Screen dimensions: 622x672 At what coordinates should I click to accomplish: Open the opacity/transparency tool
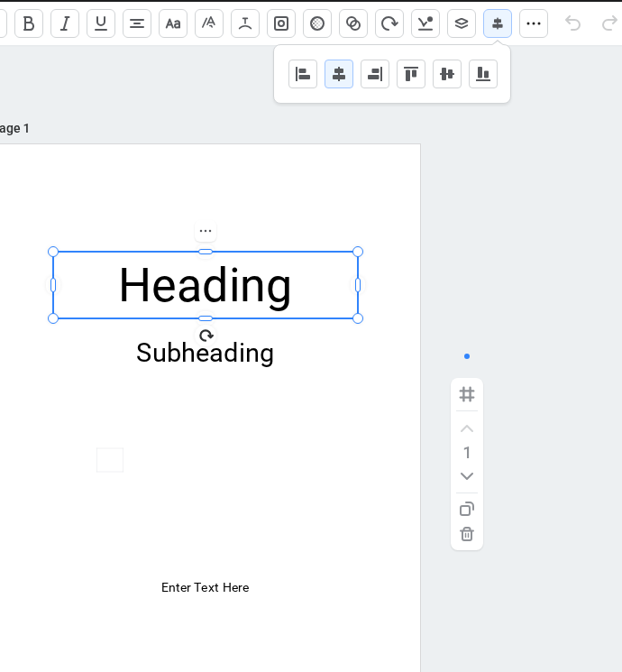317,23
